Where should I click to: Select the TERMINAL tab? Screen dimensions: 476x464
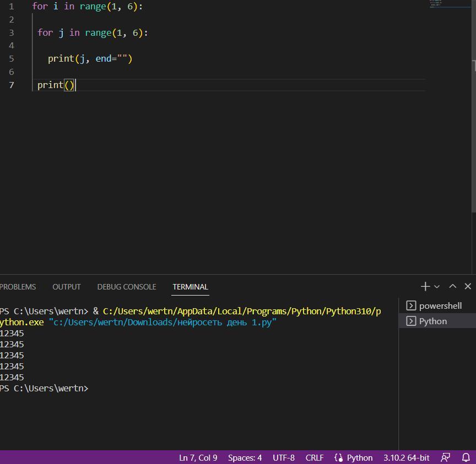click(x=190, y=287)
